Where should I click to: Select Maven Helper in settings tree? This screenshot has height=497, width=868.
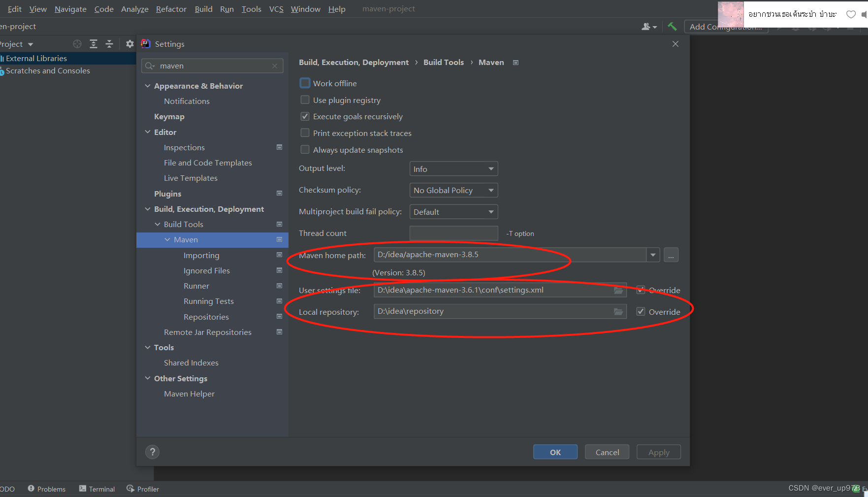(x=189, y=394)
